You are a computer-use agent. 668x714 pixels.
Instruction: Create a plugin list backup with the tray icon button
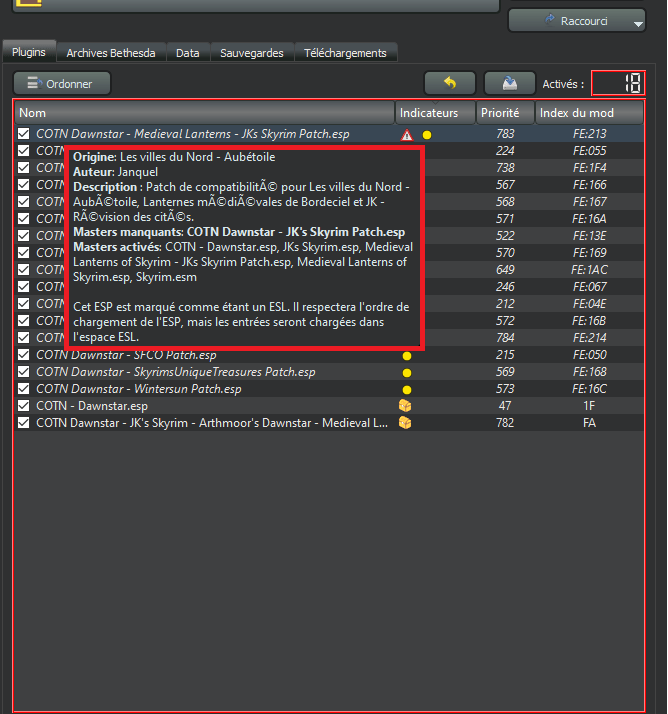(510, 83)
